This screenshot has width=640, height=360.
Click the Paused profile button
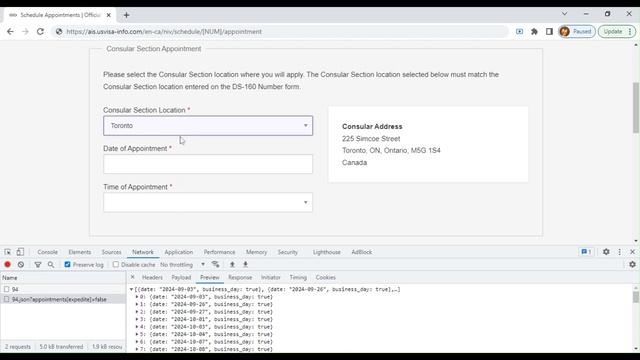tap(576, 31)
